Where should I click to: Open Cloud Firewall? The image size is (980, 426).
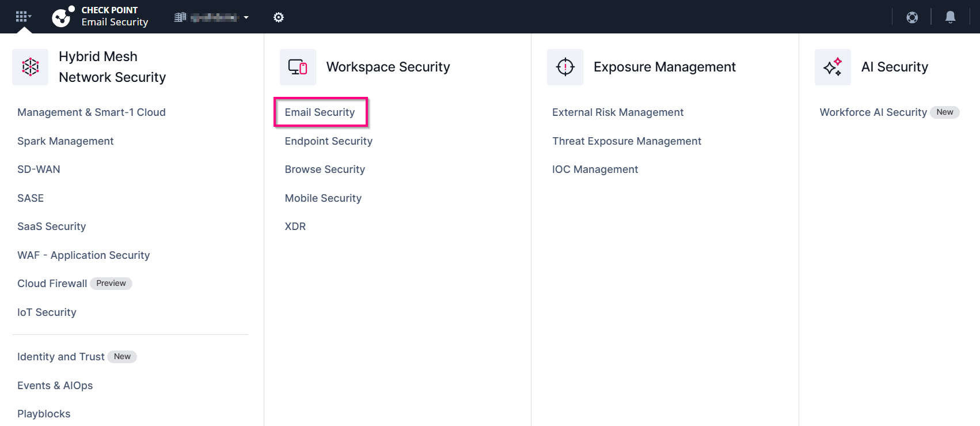click(52, 284)
